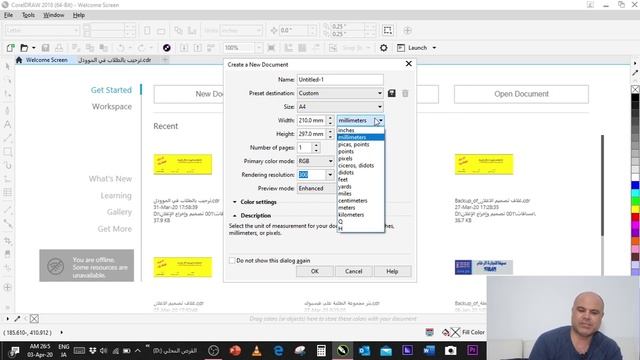Click the Welcome Screen home icon

point(19,60)
